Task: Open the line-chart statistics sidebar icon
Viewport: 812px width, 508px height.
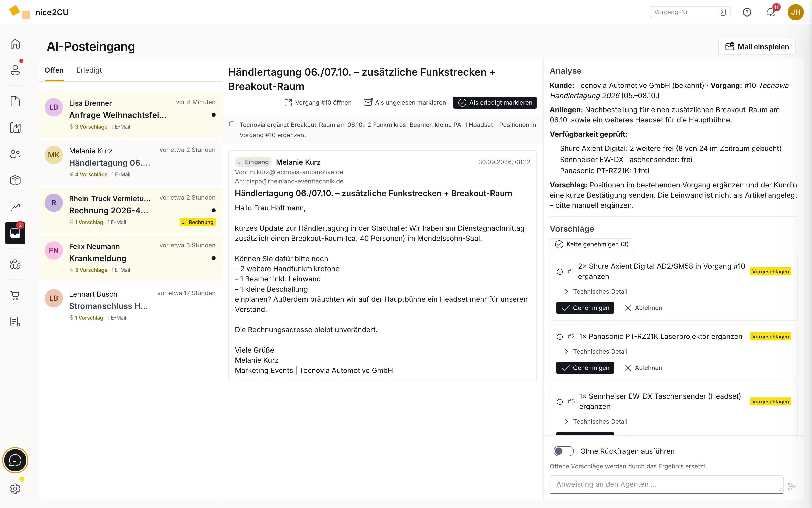Action: pos(15,207)
